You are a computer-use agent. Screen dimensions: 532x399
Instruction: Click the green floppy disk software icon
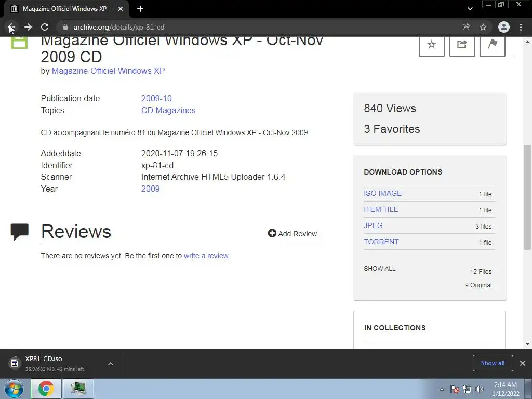pos(19,43)
